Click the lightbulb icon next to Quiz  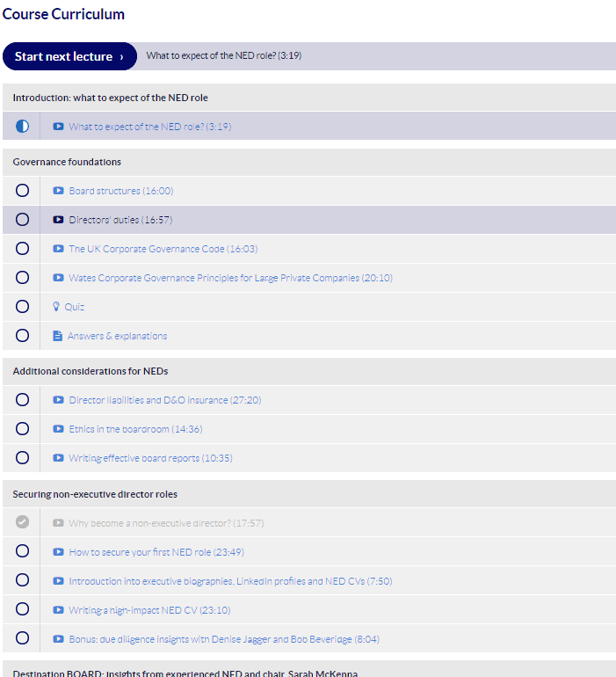pyautogui.click(x=56, y=306)
